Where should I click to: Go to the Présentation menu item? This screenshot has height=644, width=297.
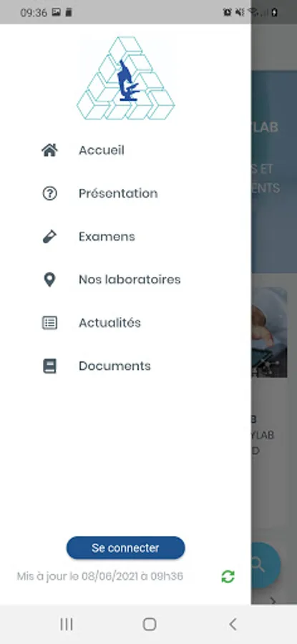point(125,193)
